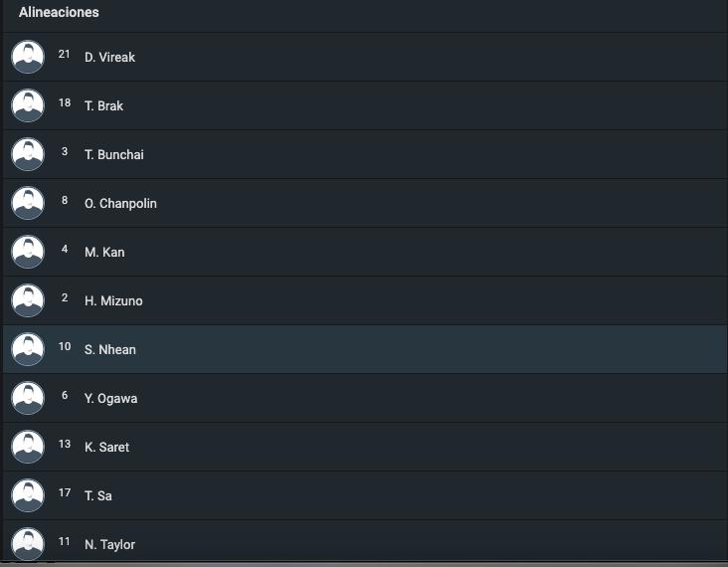Open player T. Brak's name link

tap(103, 105)
